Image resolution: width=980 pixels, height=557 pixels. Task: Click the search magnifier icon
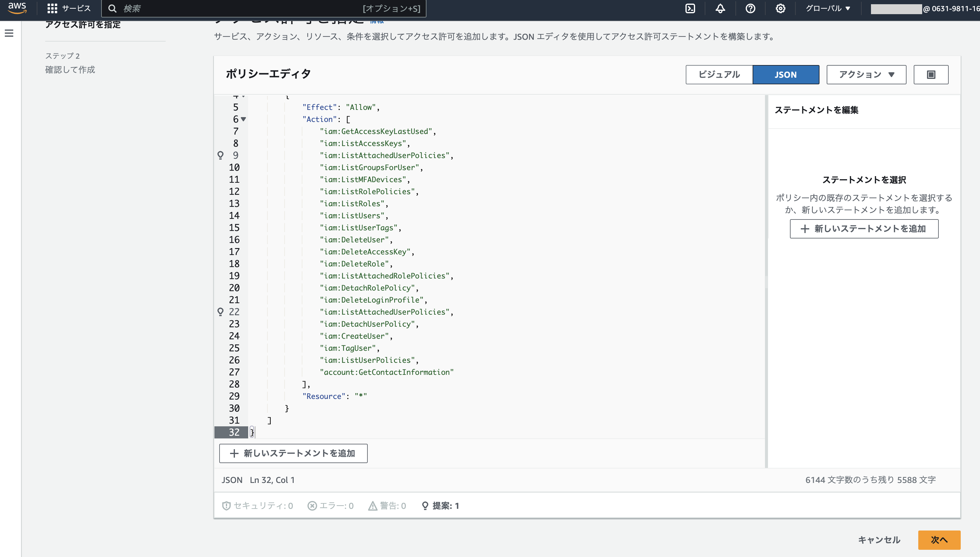point(112,8)
